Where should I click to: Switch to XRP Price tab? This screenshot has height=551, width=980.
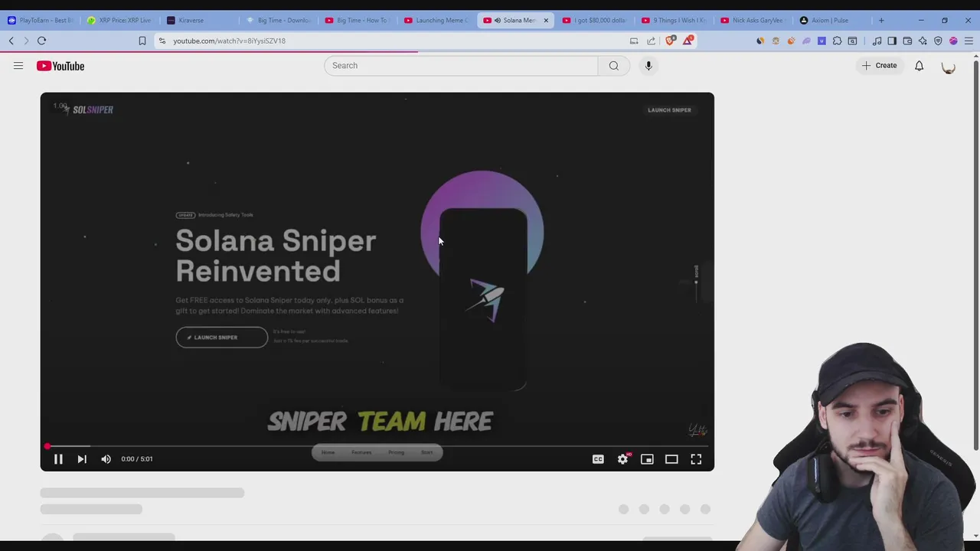119,21
